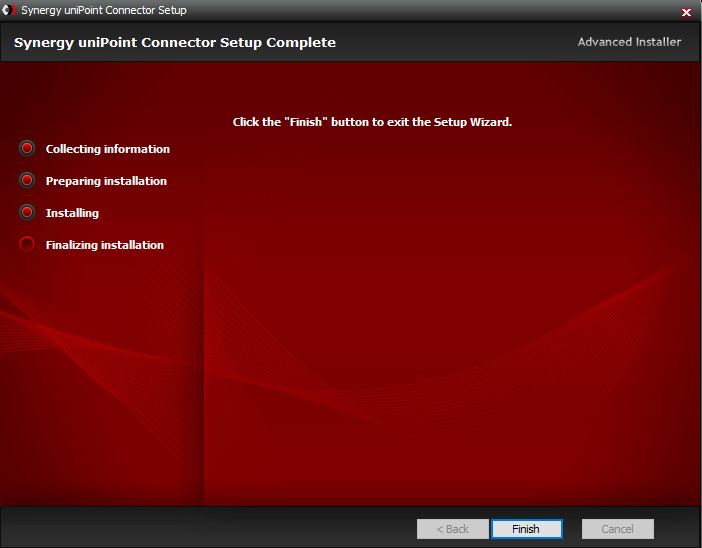Click the window title "Synergy uniPoint Connector Setup"
The height and width of the screenshot is (548, 702).
click(104, 10)
